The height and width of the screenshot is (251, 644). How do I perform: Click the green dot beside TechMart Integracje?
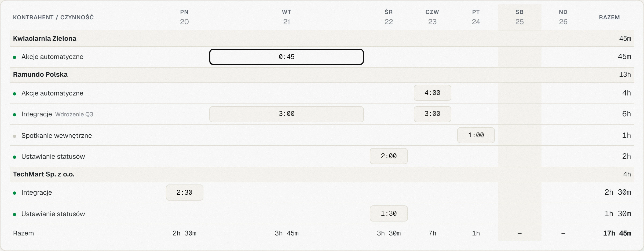coord(14,193)
